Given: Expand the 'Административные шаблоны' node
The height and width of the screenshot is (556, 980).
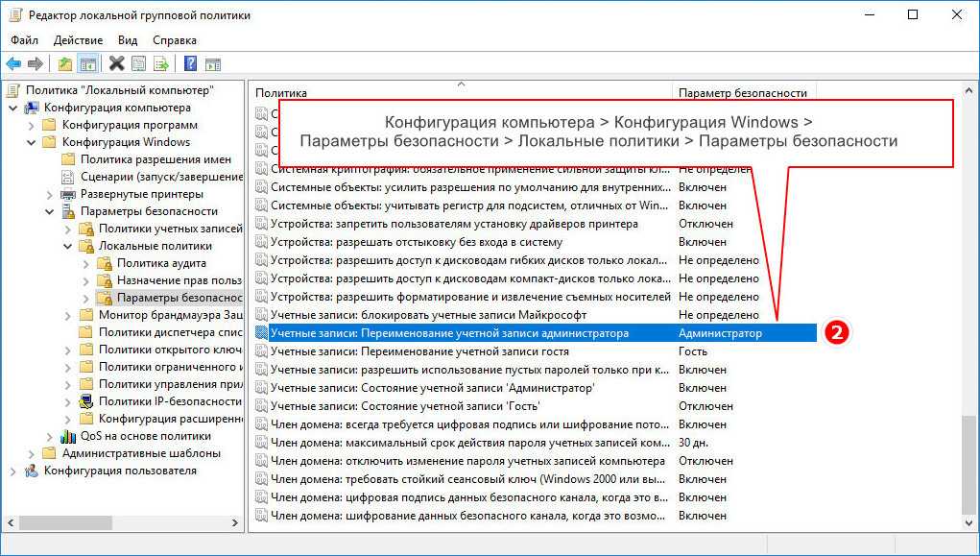Looking at the screenshot, I should tap(32, 453).
